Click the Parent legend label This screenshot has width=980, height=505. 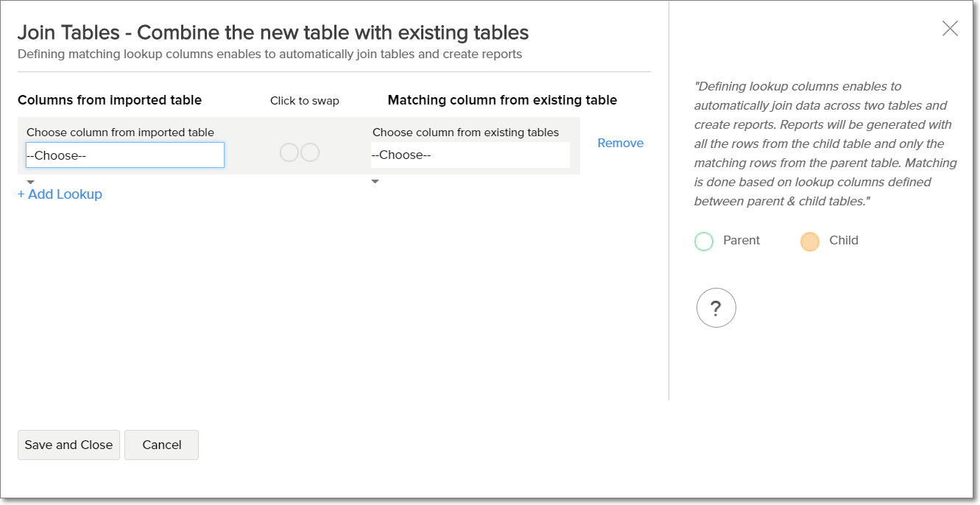pos(741,241)
